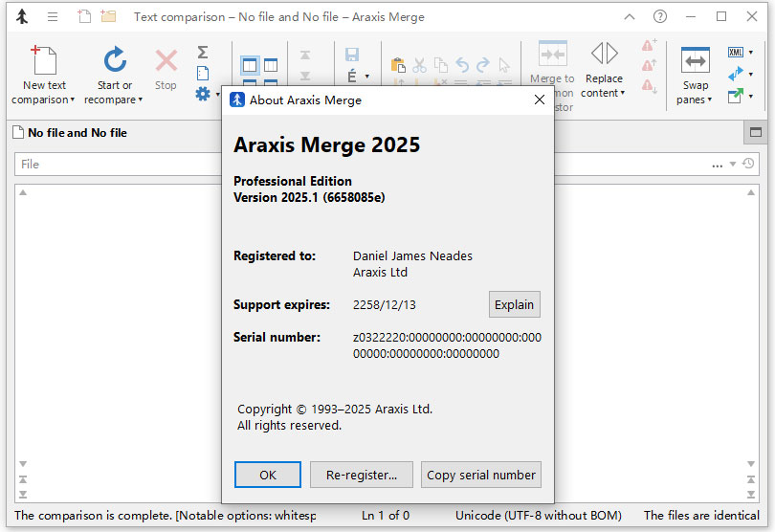This screenshot has width=775, height=532.
Task: Click the Unicode (UTF-8 without BOM) status text
Action: [x=539, y=515]
